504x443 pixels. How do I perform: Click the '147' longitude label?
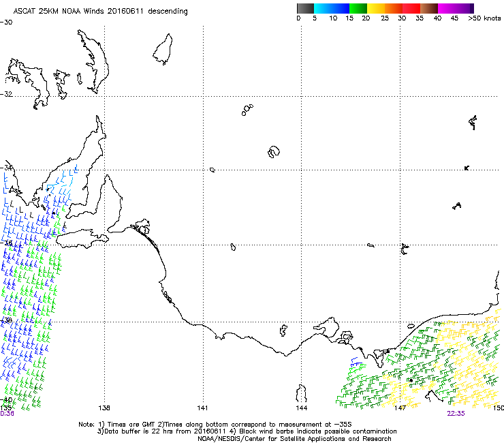coord(400,408)
